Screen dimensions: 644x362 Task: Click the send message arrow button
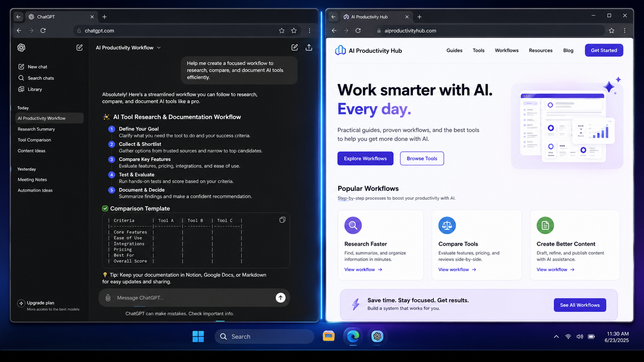280,297
